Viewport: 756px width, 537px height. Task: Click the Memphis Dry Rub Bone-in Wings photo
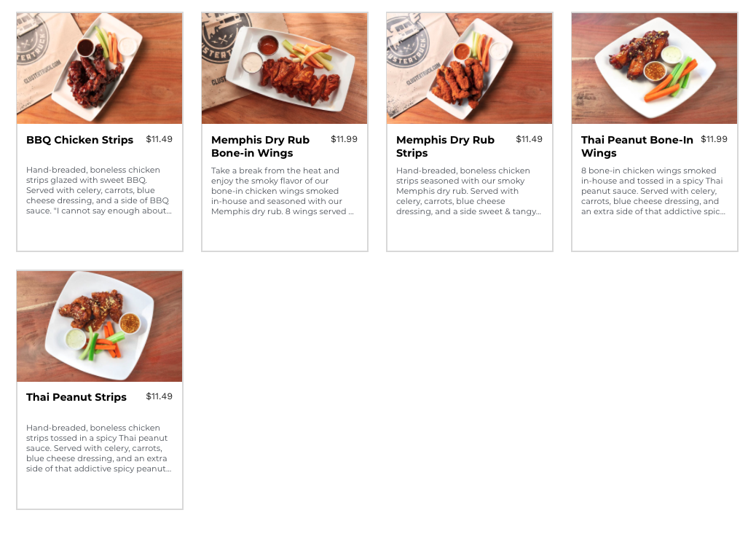click(285, 68)
